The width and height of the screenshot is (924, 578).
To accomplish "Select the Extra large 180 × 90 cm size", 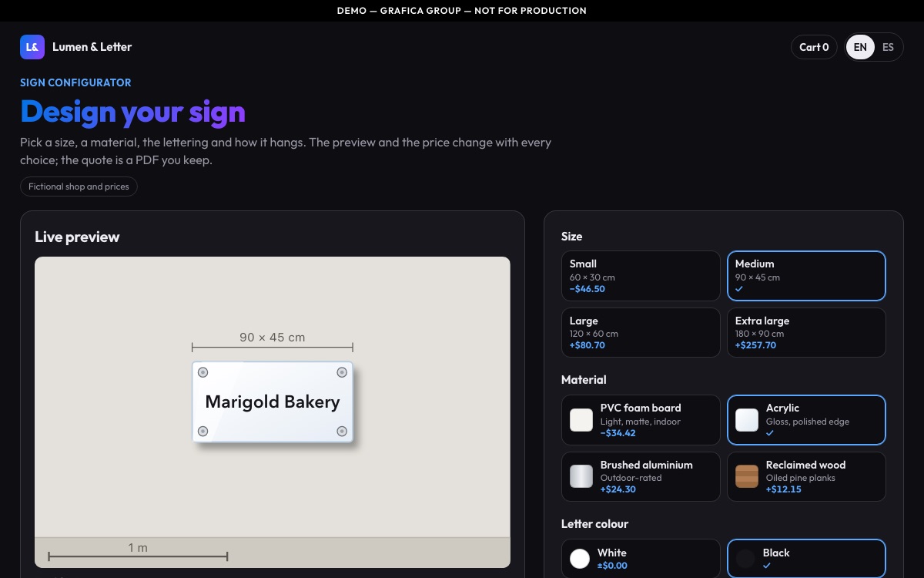I will pos(806,333).
